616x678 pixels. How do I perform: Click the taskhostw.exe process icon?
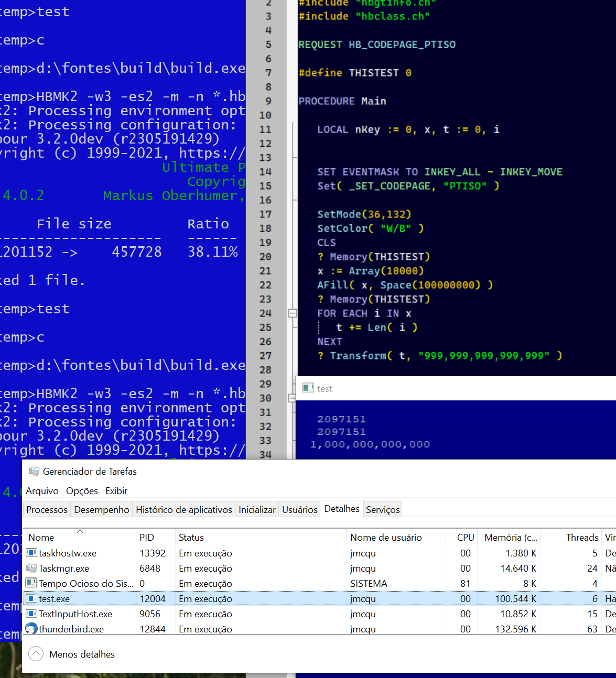point(31,553)
